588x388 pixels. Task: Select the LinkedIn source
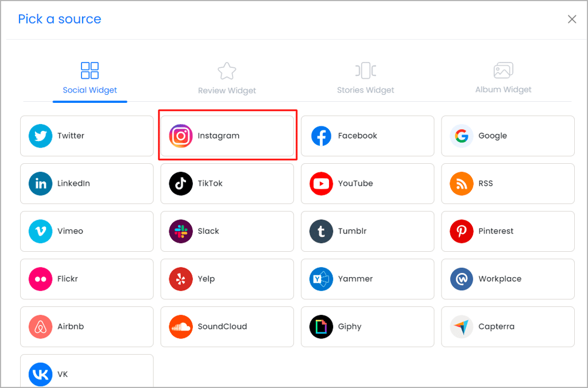tap(86, 183)
